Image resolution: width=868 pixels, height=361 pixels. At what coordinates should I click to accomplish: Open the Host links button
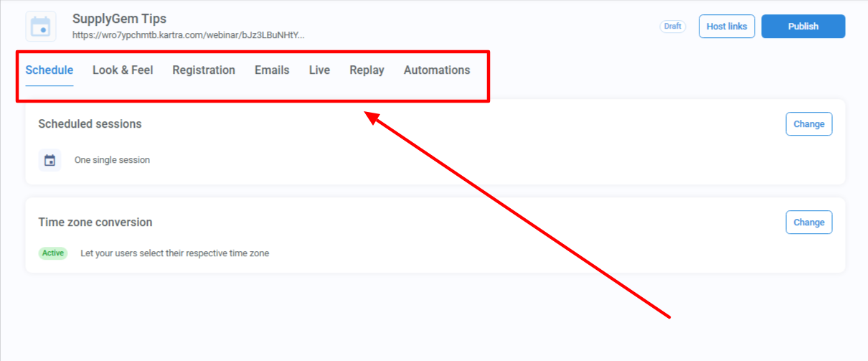[x=727, y=27]
